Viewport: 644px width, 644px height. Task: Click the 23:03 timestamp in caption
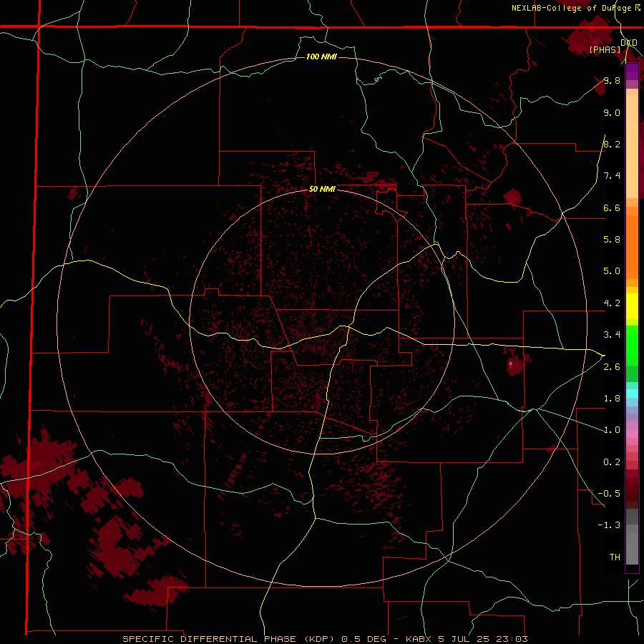pos(512,639)
